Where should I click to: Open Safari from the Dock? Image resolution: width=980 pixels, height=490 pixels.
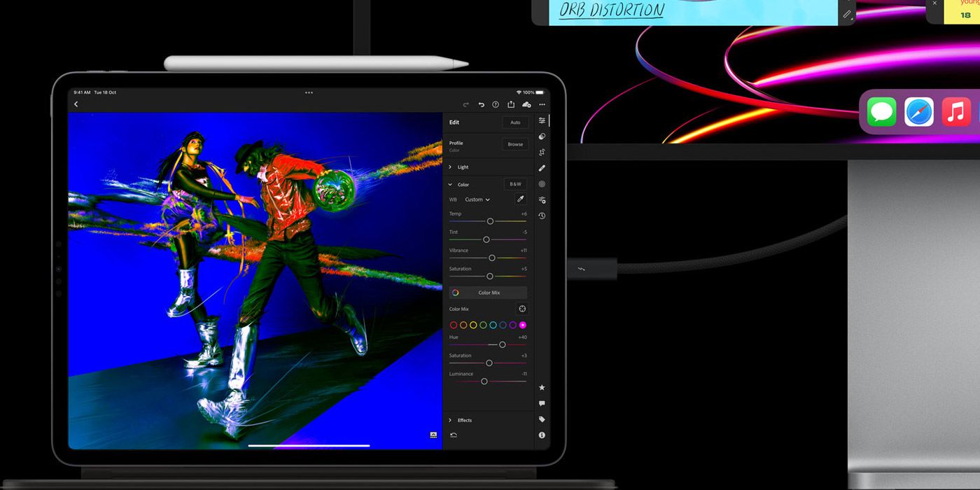(x=919, y=112)
